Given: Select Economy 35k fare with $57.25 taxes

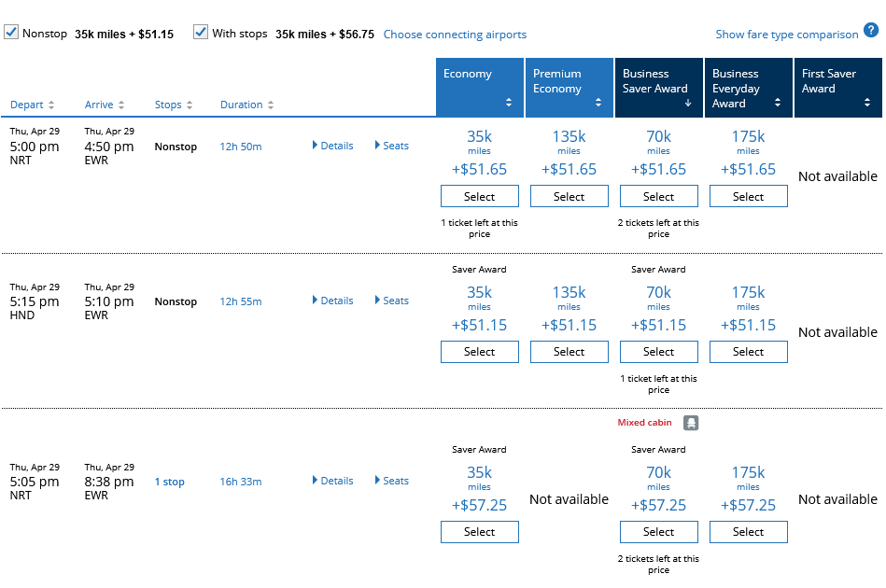Looking at the screenshot, I should point(480,531).
